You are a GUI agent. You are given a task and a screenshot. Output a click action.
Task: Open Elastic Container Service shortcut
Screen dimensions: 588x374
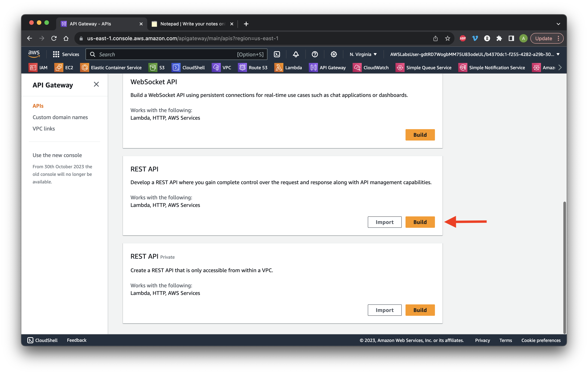coord(111,68)
